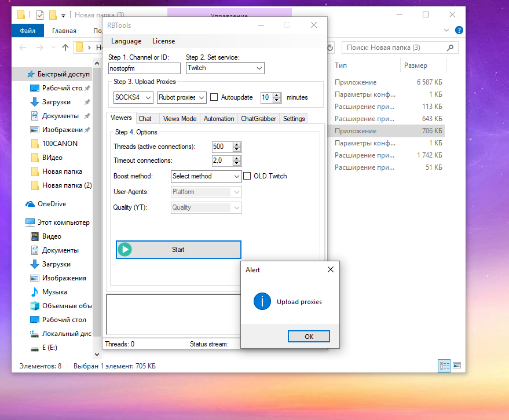Click the Start button in Step 4
The width and height of the screenshot is (509, 420).
click(x=178, y=249)
